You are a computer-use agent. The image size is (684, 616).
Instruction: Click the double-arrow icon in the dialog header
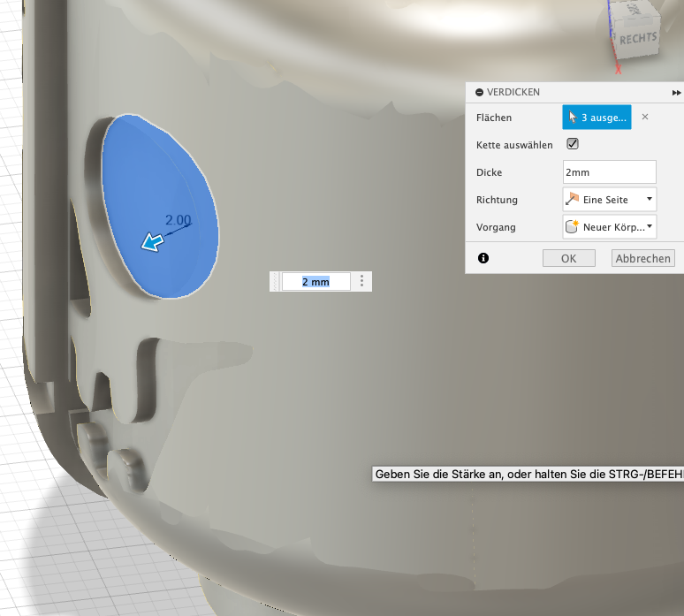coord(676,92)
